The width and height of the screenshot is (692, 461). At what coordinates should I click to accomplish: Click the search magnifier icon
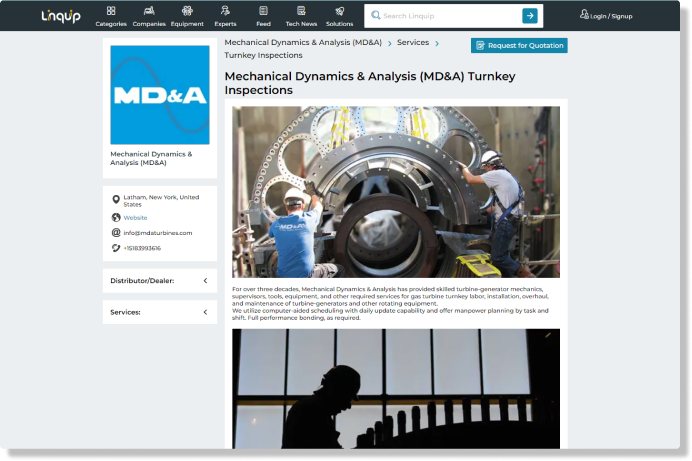[376, 15]
